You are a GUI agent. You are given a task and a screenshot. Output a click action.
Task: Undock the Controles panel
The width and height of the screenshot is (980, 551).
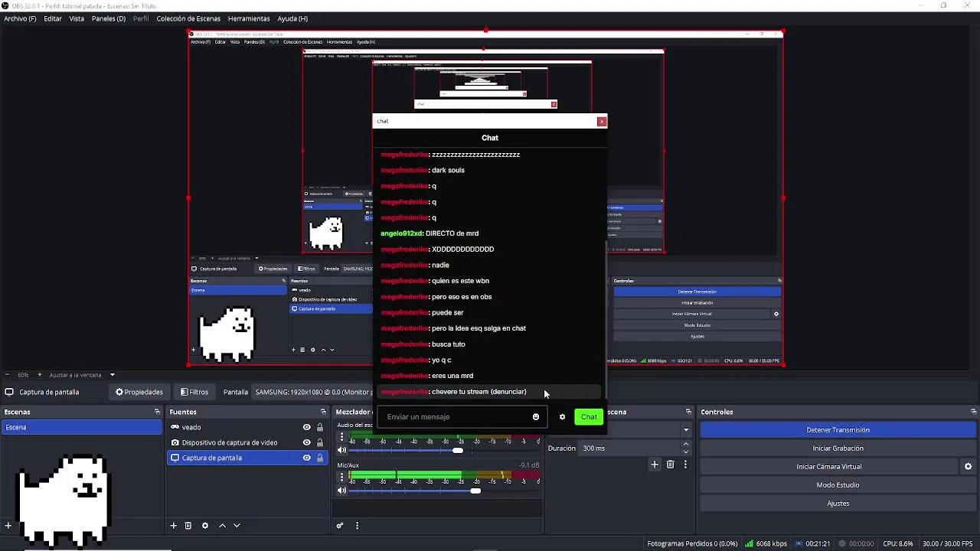[x=973, y=412]
